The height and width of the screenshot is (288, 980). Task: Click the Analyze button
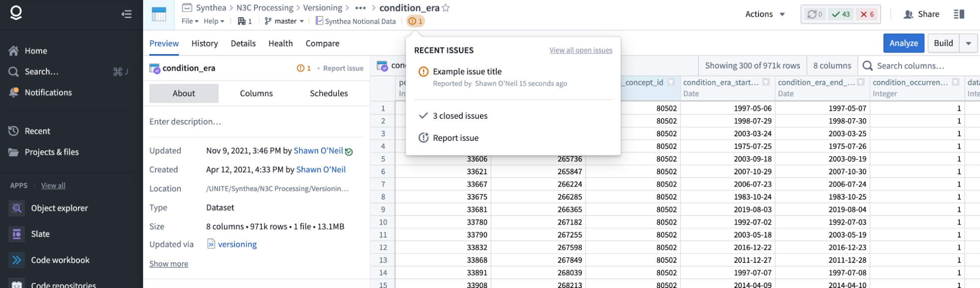(904, 43)
